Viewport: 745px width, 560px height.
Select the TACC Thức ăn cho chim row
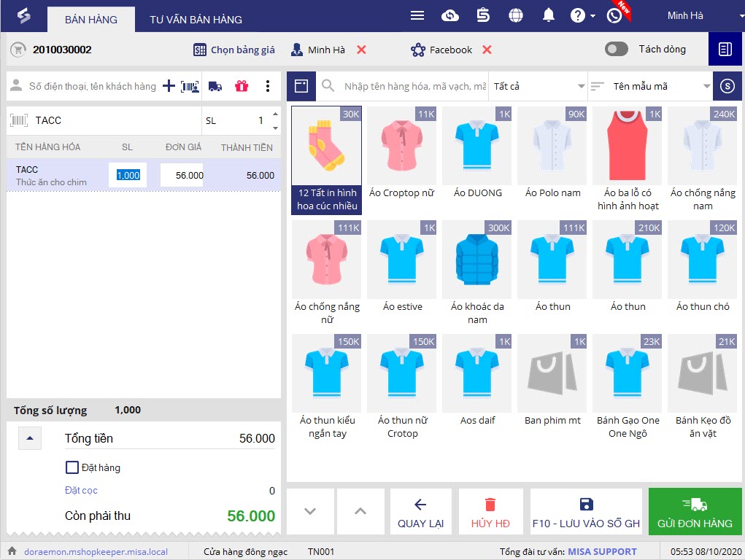coord(144,175)
